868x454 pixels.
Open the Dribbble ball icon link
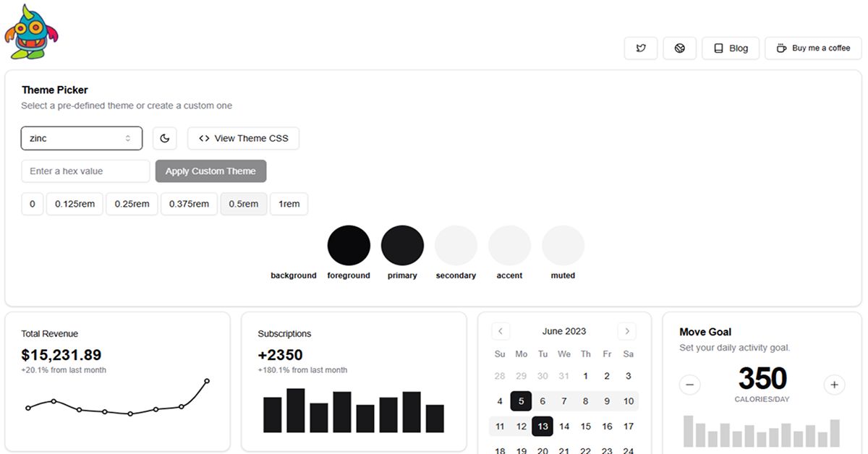click(x=679, y=48)
